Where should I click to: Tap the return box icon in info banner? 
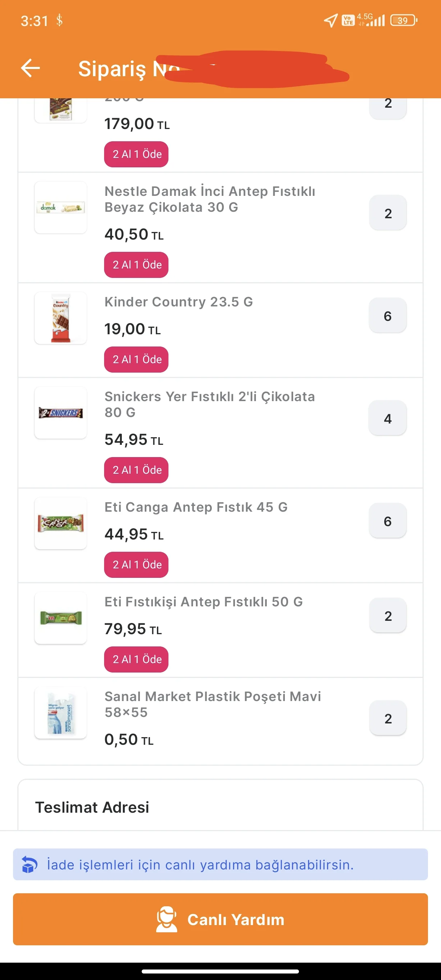tap(29, 864)
